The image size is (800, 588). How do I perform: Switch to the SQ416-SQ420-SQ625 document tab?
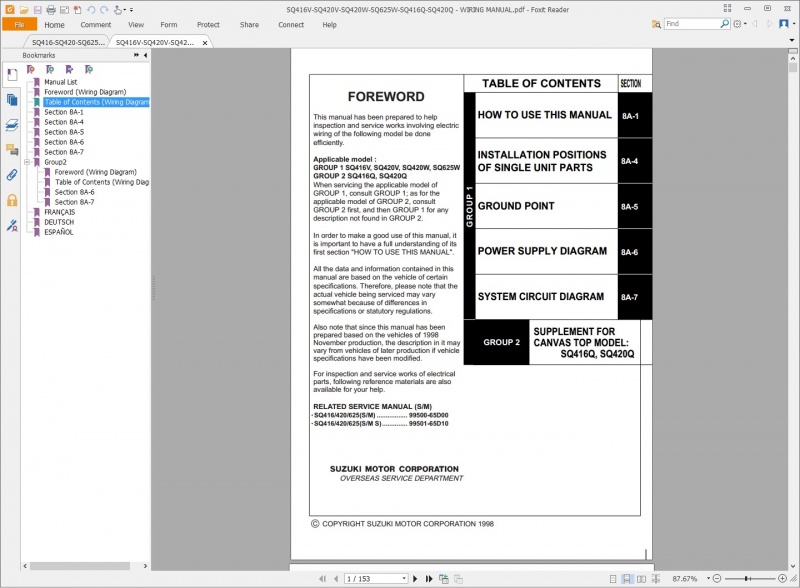coord(67,42)
